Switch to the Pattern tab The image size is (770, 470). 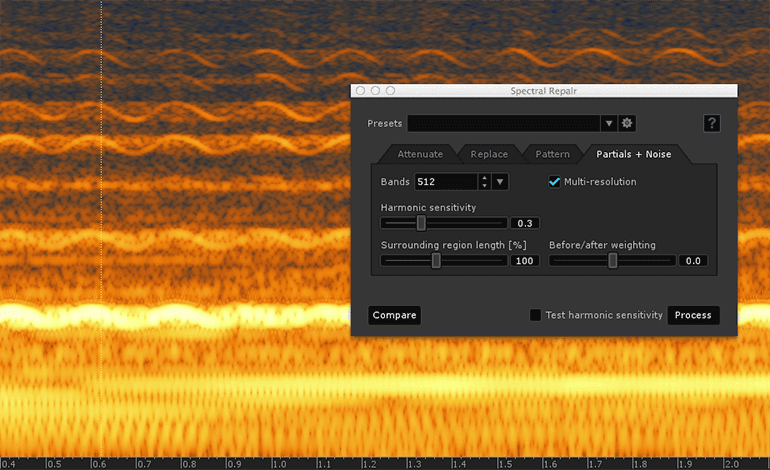point(552,154)
